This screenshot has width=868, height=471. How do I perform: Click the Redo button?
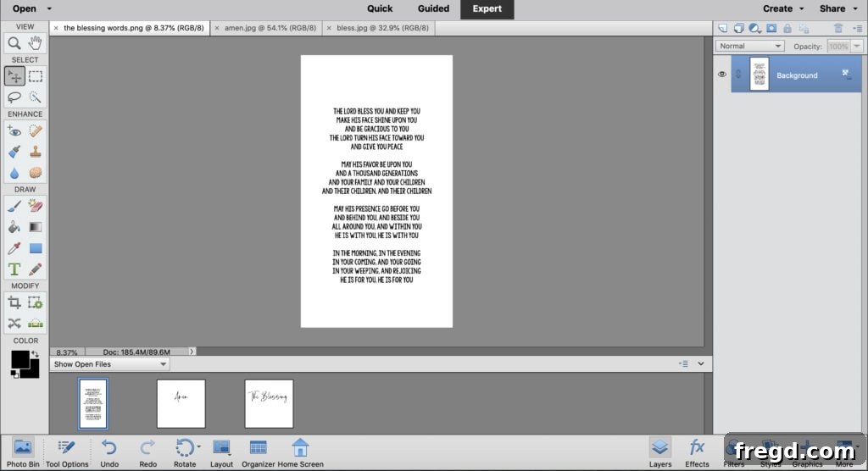tap(147, 452)
